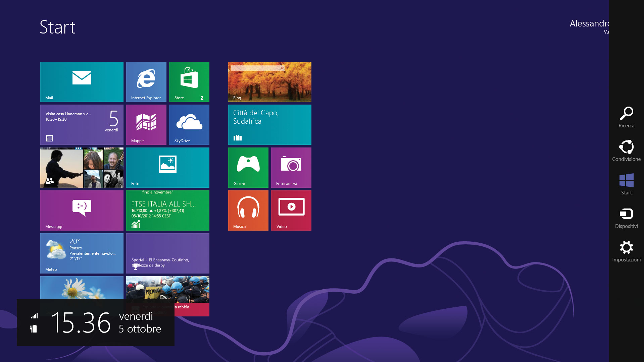Click 'fino a novembre' text on finance tile
The width and height of the screenshot is (644, 362).
tap(157, 192)
